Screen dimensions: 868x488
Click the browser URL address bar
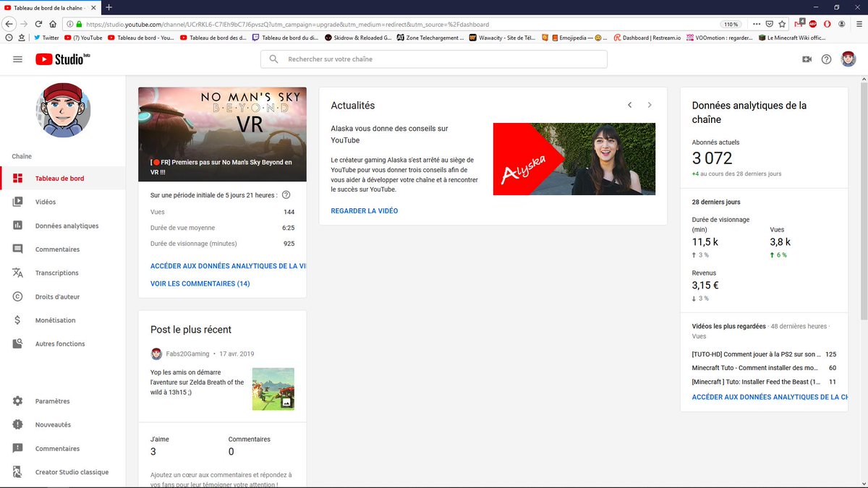pyautogui.click(x=391, y=24)
